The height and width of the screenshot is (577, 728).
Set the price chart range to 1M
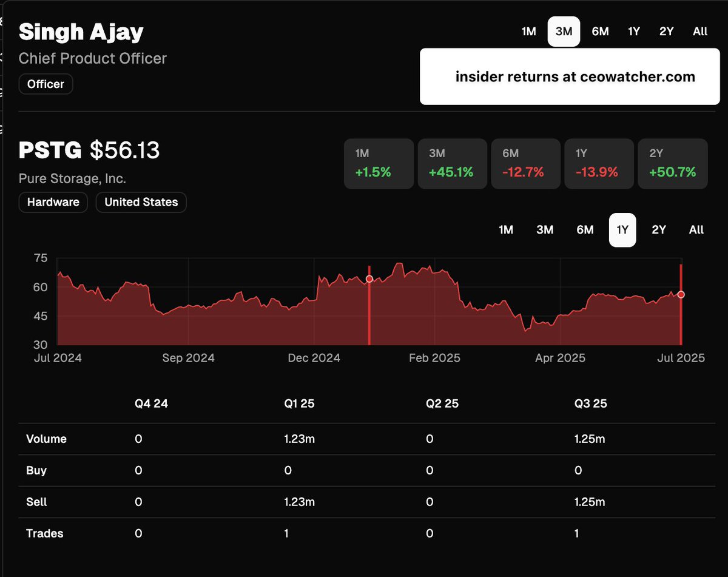pyautogui.click(x=506, y=230)
